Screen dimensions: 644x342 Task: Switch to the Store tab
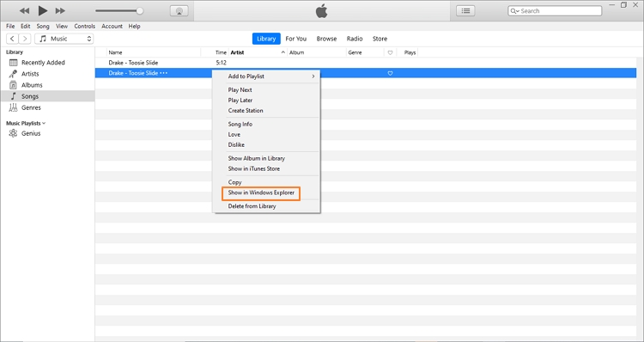[380, 39]
